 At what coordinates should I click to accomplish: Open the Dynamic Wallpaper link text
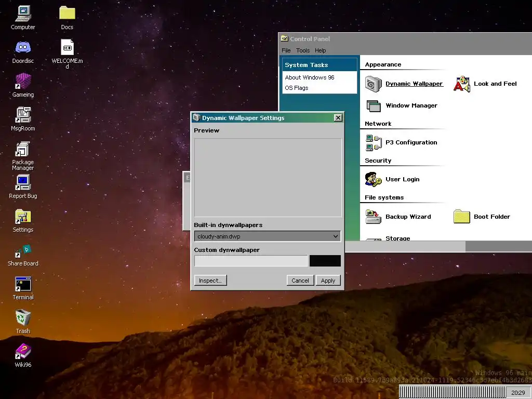[414, 84]
